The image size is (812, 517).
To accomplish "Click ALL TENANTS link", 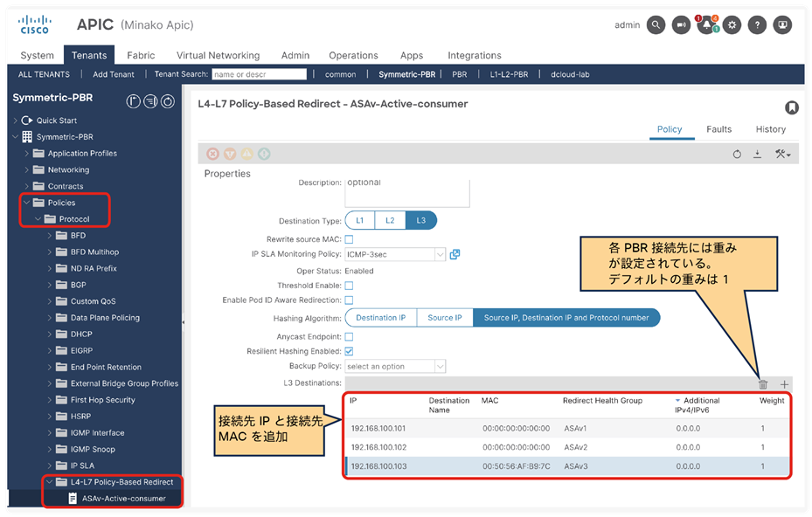I will point(44,74).
